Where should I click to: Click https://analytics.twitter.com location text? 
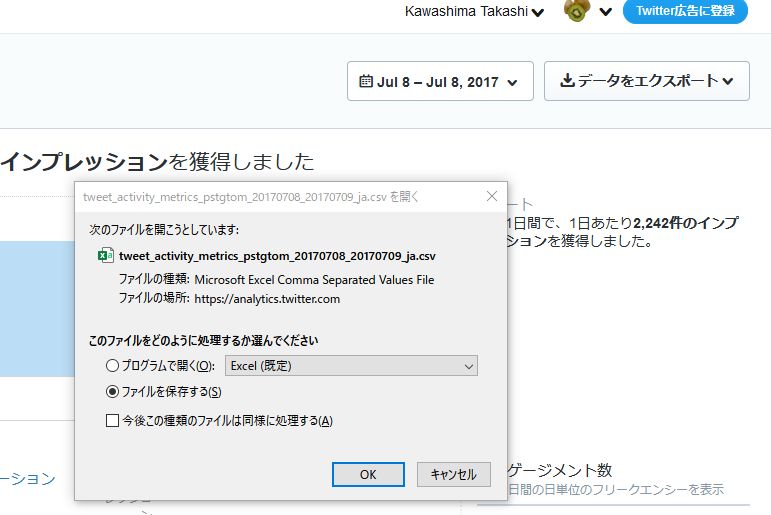click(x=267, y=299)
